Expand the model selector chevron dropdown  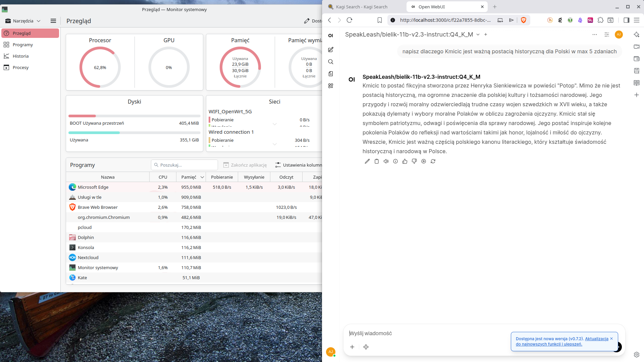[478, 35]
